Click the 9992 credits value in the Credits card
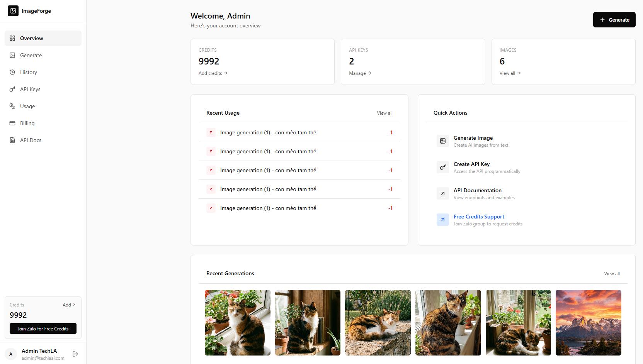643x364 pixels. tap(209, 61)
